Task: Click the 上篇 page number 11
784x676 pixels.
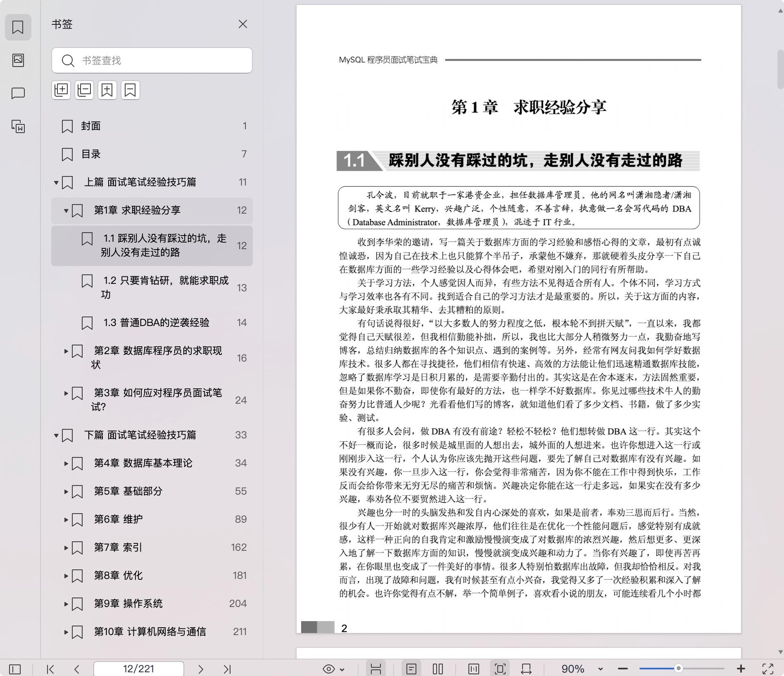Action: (x=242, y=182)
